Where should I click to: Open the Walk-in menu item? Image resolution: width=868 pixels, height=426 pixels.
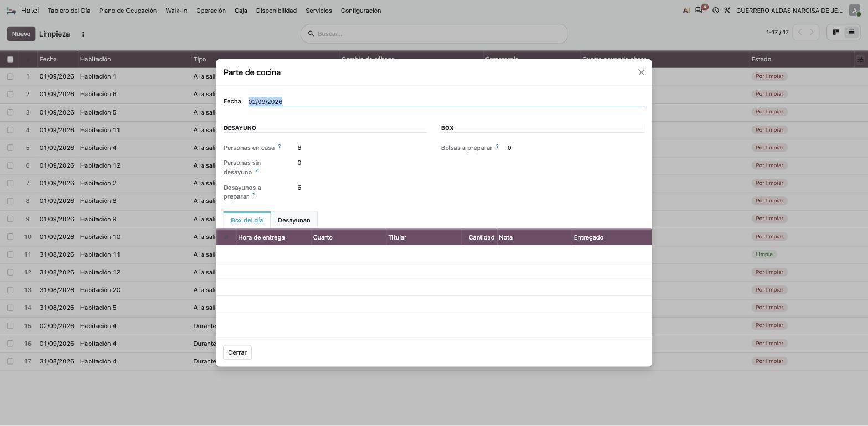(x=176, y=11)
